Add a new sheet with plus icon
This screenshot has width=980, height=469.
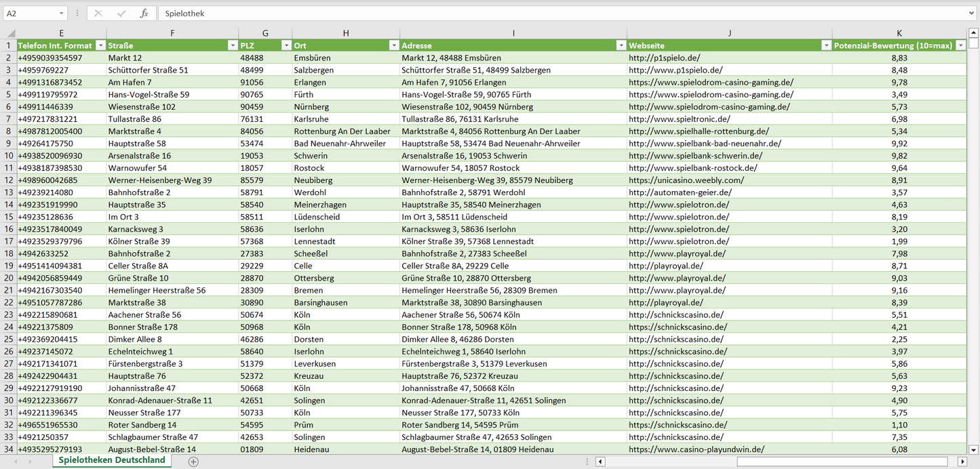[x=193, y=461]
